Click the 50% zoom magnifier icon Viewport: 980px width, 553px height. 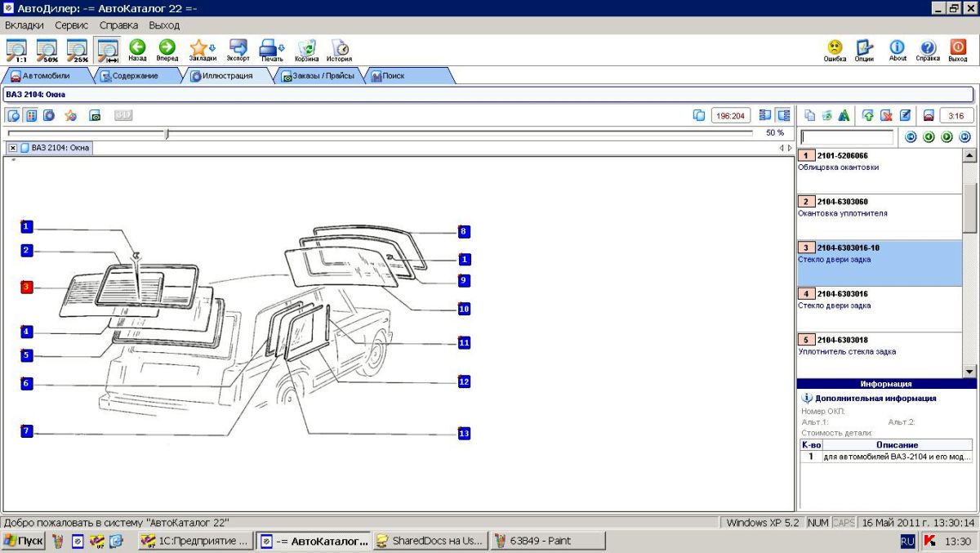click(x=47, y=50)
